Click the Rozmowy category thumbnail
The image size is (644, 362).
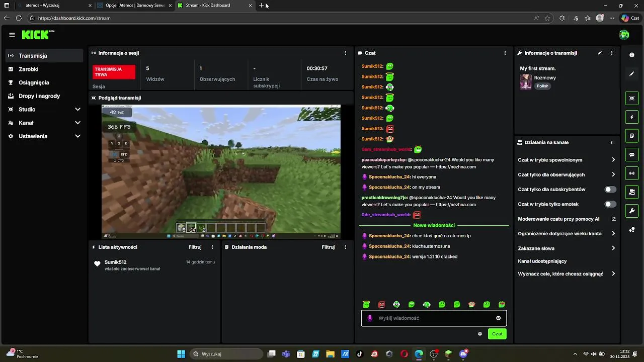click(x=526, y=82)
